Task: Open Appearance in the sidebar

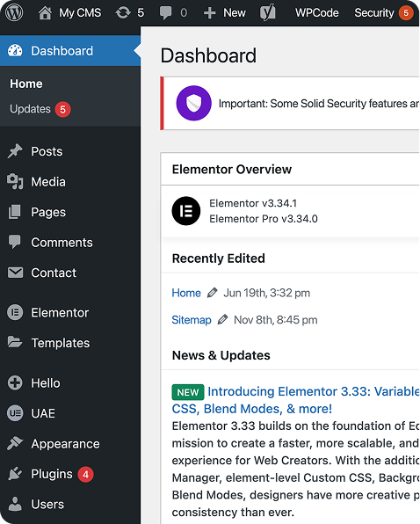Action: coord(65,444)
